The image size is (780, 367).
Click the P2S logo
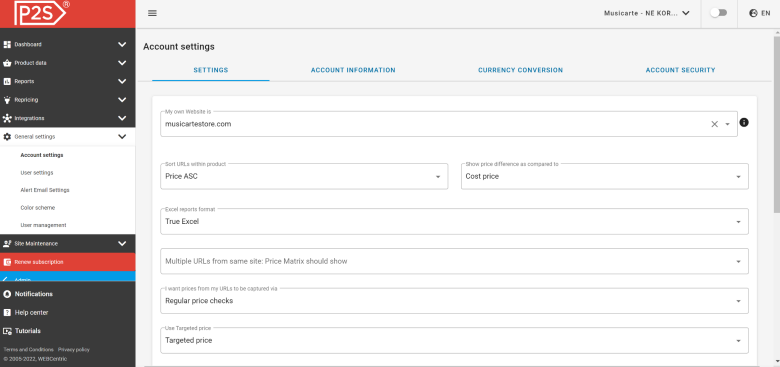click(42, 13)
